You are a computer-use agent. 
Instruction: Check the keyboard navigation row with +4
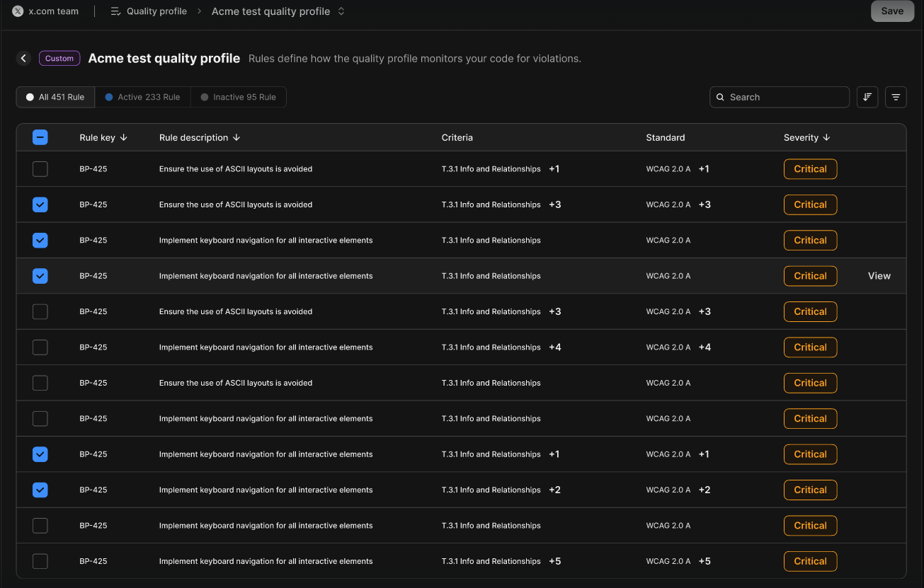coord(40,347)
